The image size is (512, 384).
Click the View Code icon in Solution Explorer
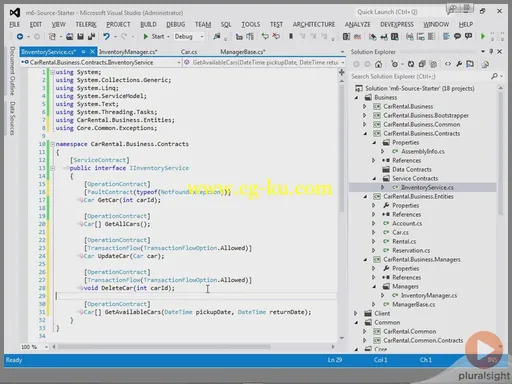[448, 64]
